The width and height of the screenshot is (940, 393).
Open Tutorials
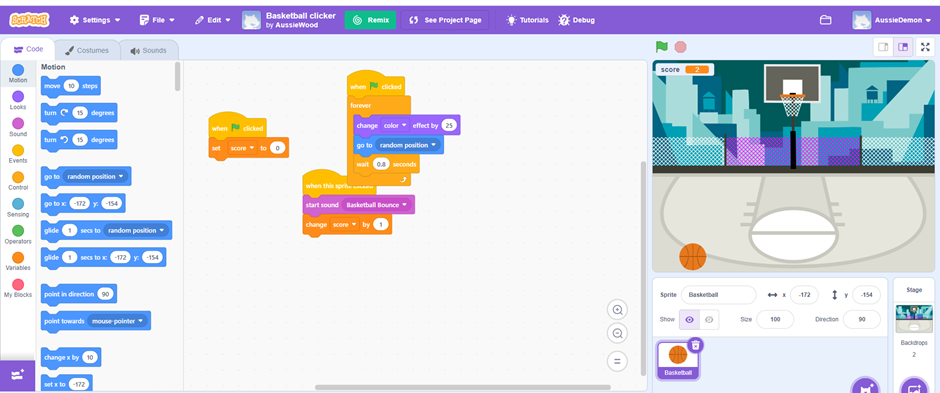(528, 20)
